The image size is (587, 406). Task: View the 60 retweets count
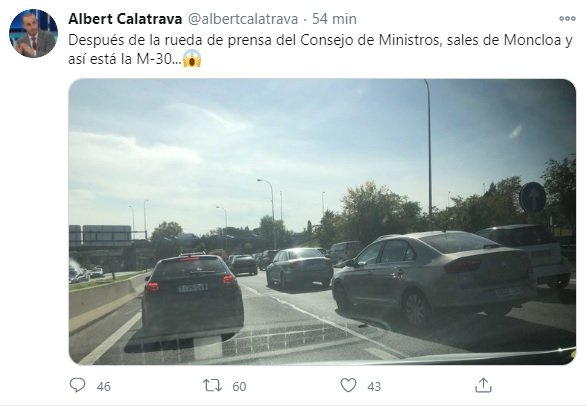tap(239, 386)
